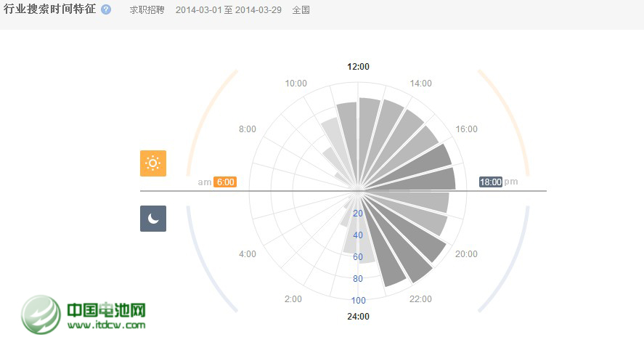Viewport: 644px width, 345px height.
Task: Click the 4:00 hour label
Action: tap(248, 254)
